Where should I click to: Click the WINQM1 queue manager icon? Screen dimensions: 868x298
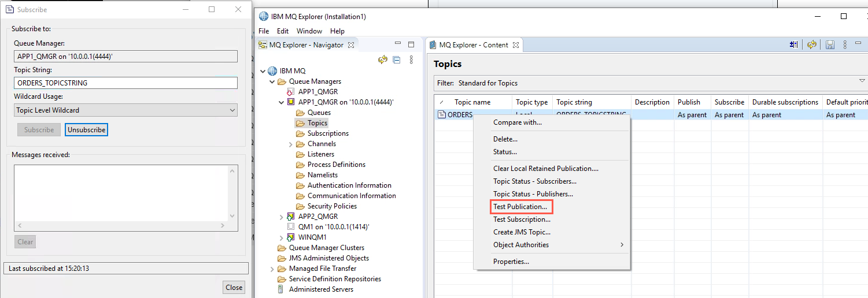point(291,237)
